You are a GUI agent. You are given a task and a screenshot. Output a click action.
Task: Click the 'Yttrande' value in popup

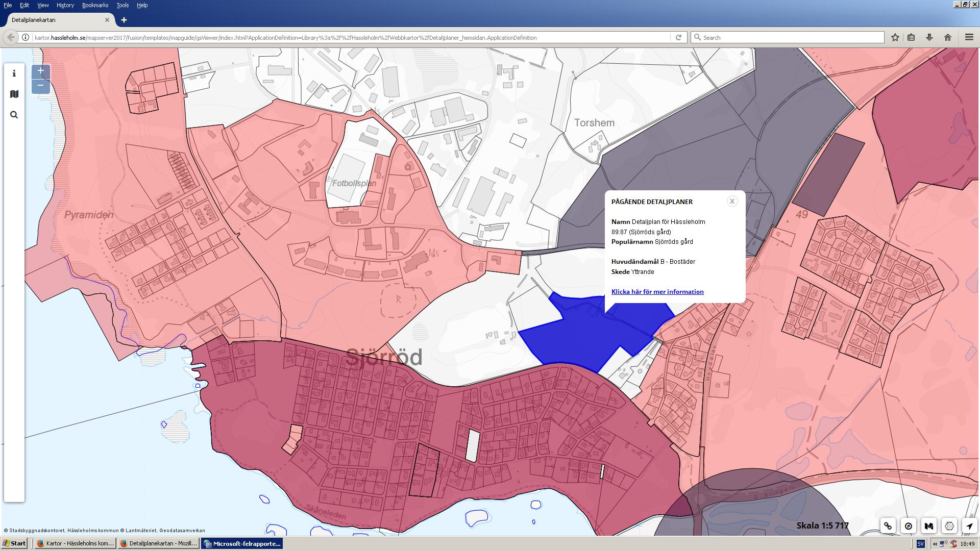coord(643,272)
